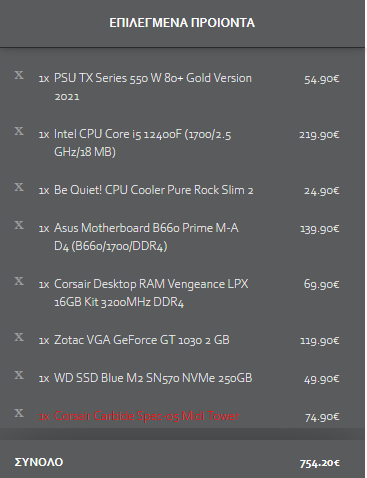Image resolution: width=367 pixels, height=478 pixels.
Task: Open the Zotac VGA GeForce GT 1030 product
Action: 142,340
